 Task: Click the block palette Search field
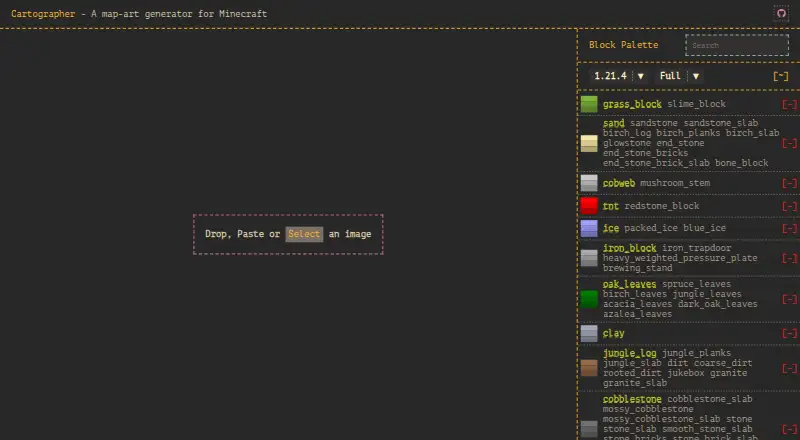737,45
